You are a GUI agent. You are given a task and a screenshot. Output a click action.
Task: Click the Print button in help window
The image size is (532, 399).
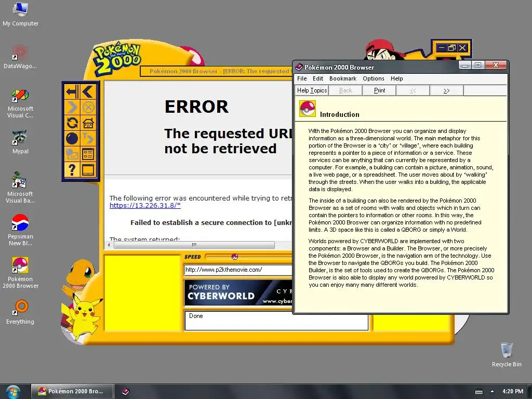[379, 90]
